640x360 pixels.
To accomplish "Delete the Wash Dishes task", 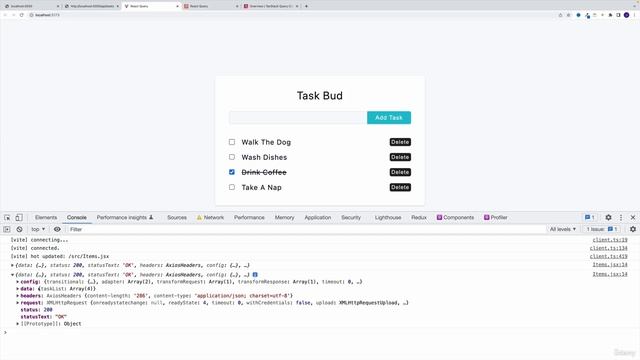I will (400, 157).
